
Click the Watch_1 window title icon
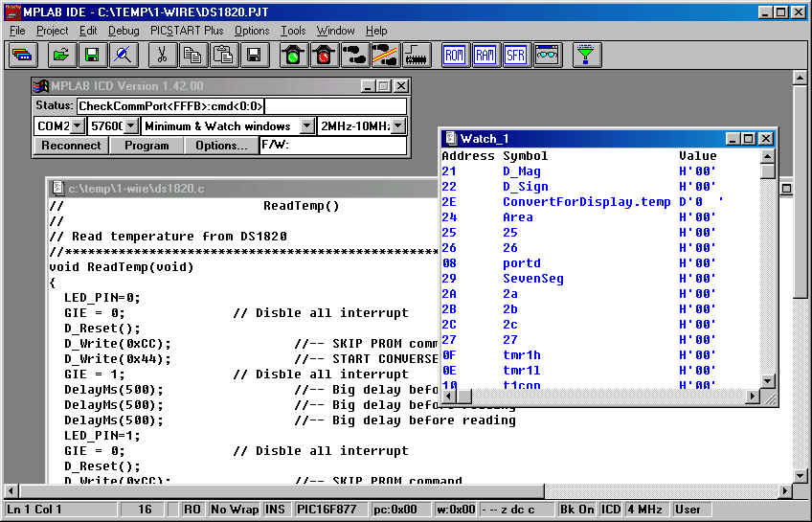(x=451, y=138)
